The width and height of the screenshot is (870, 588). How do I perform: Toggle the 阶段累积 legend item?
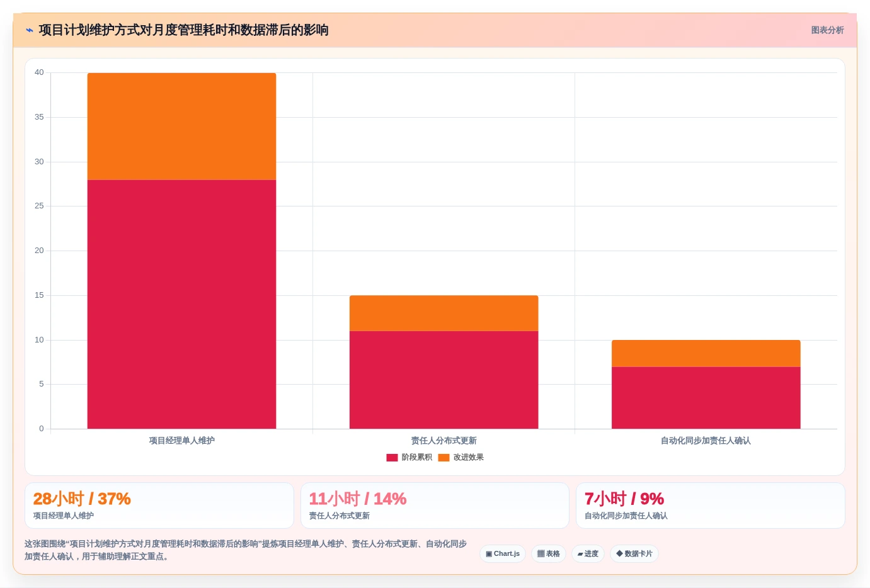(409, 458)
